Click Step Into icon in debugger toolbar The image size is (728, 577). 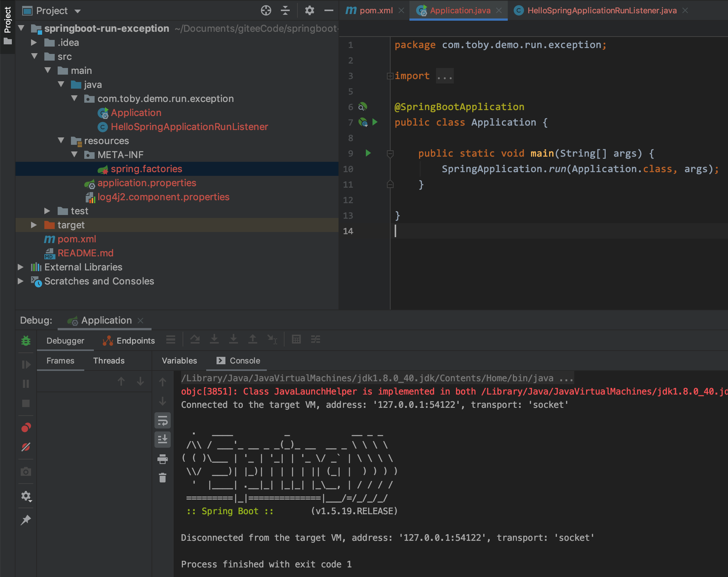point(214,339)
